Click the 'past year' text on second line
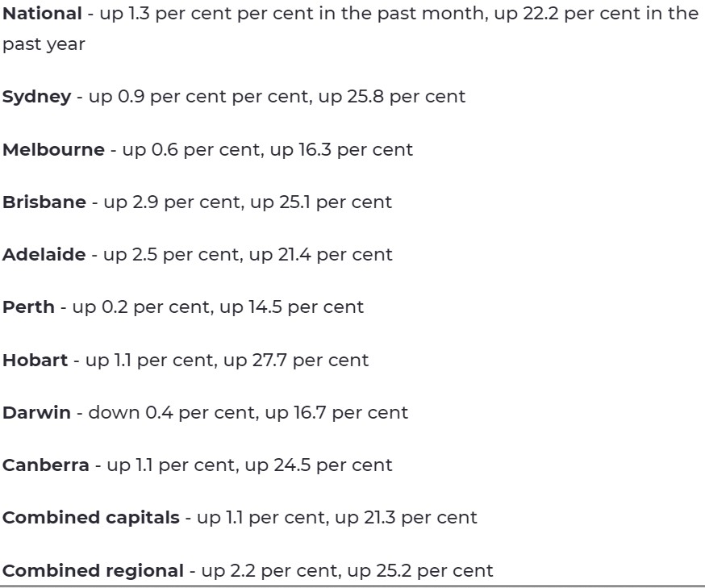Image resolution: width=705 pixels, height=588 pixels. point(44,44)
